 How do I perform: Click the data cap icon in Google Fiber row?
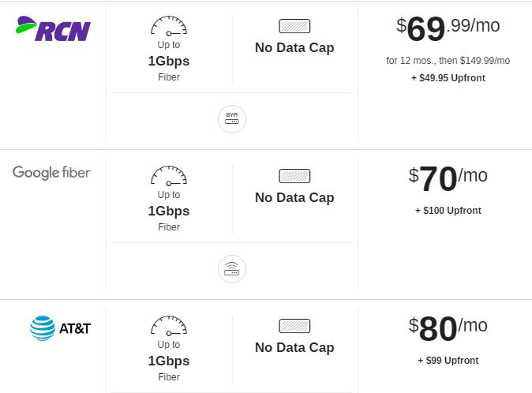point(294,176)
